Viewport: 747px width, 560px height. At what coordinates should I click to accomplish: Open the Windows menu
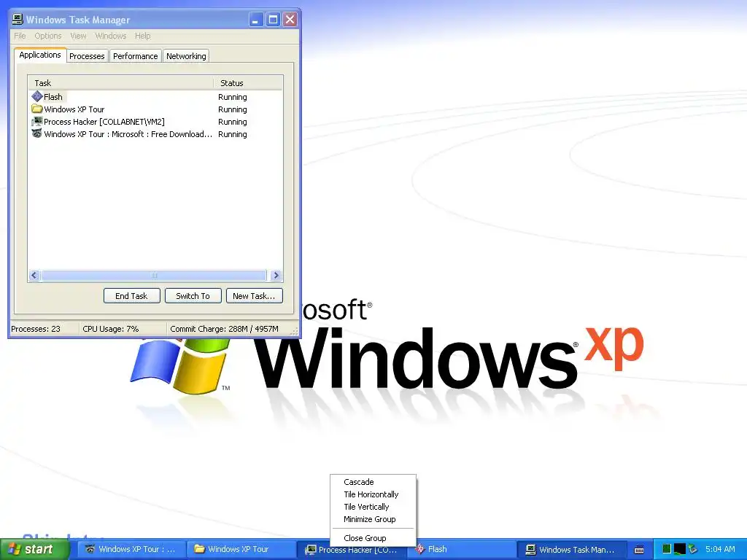click(x=111, y=36)
